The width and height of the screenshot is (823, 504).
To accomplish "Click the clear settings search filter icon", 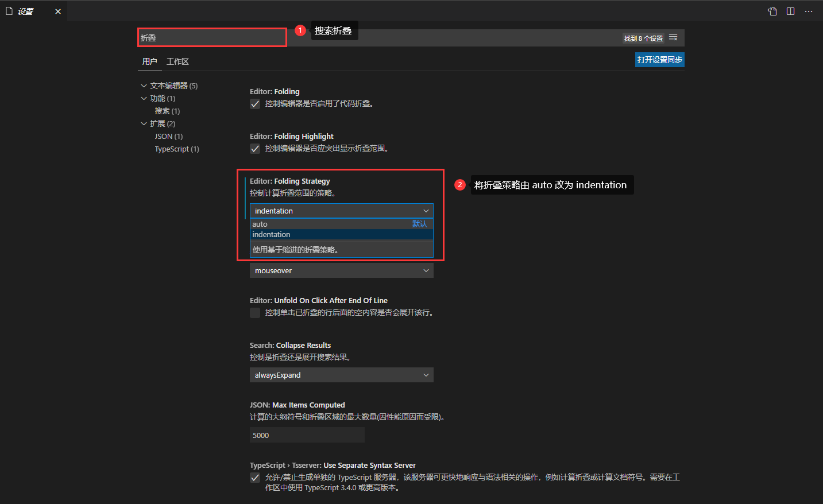I will point(673,38).
